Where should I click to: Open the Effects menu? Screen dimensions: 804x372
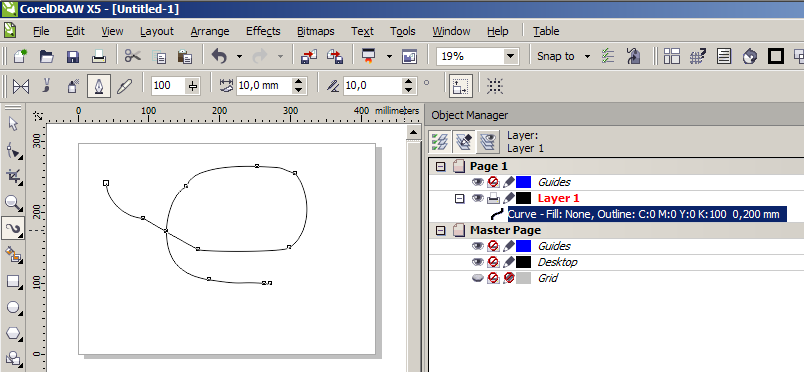(x=263, y=31)
